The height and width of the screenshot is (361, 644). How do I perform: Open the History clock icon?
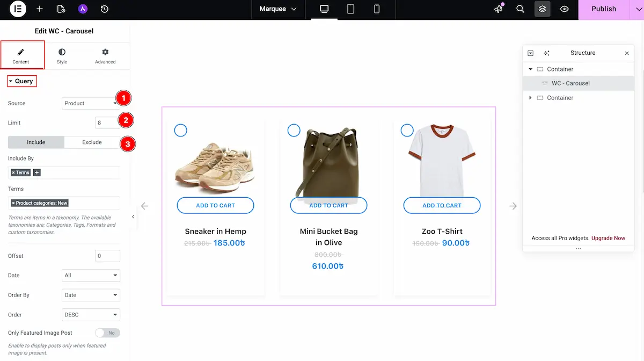pyautogui.click(x=105, y=9)
